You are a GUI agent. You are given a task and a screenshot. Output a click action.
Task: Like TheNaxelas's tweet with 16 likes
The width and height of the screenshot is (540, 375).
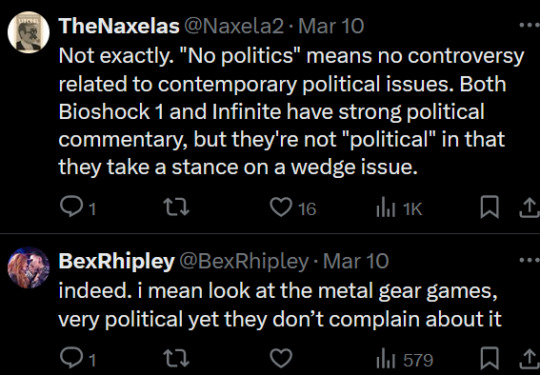(x=292, y=208)
